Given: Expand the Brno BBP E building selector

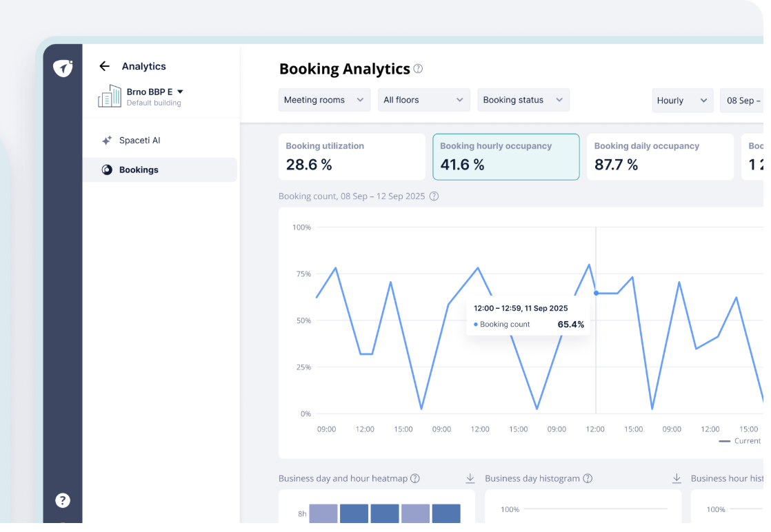Looking at the screenshot, I should [x=180, y=92].
